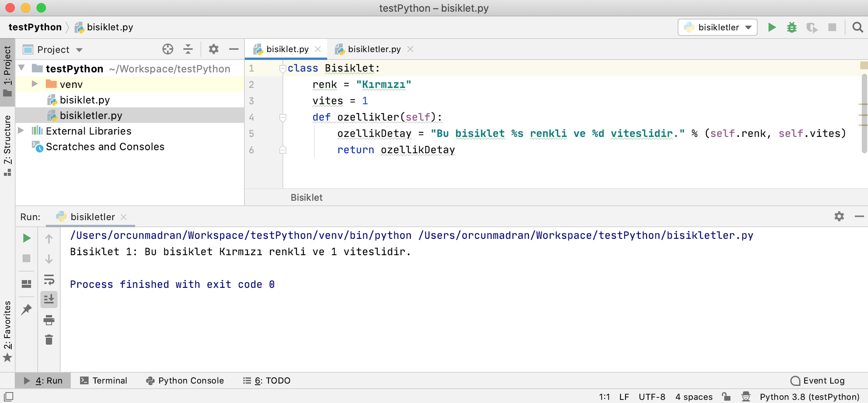This screenshot has width=868, height=403.
Task: Toggle the tool window bars icon in the status bar
Action: 9,396
